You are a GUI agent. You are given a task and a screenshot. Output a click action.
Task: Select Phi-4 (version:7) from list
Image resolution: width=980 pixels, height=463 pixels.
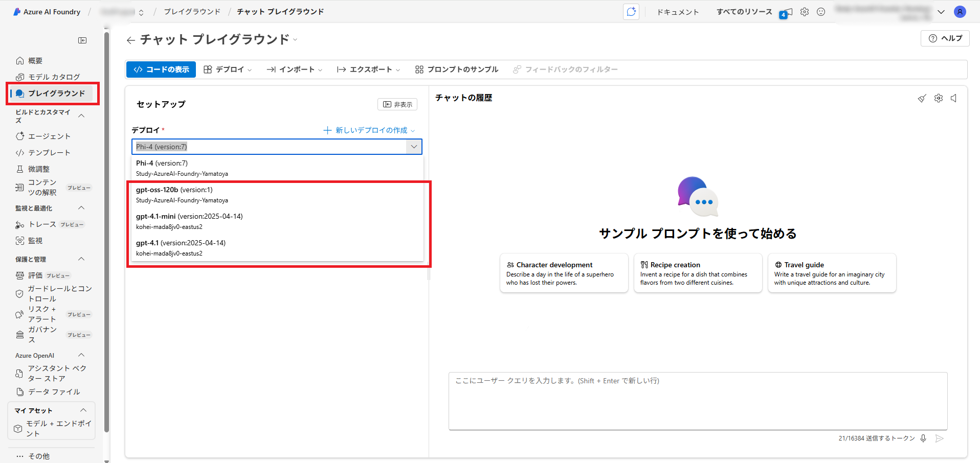click(277, 168)
